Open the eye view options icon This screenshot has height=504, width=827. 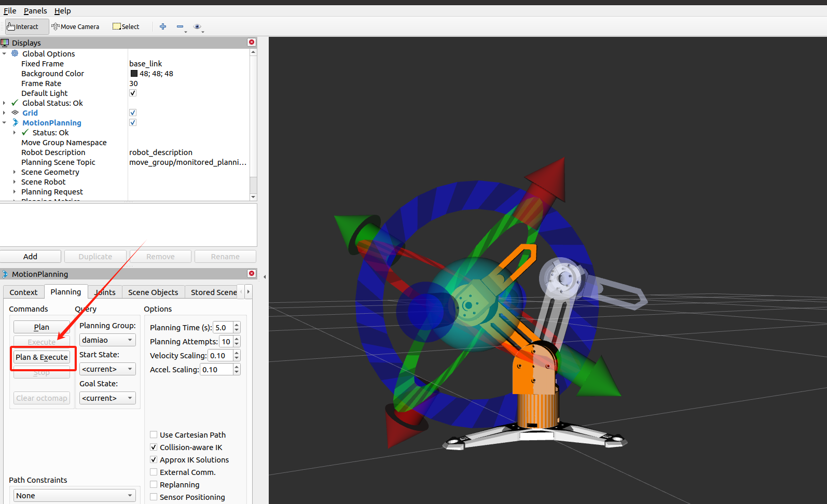pos(197,26)
